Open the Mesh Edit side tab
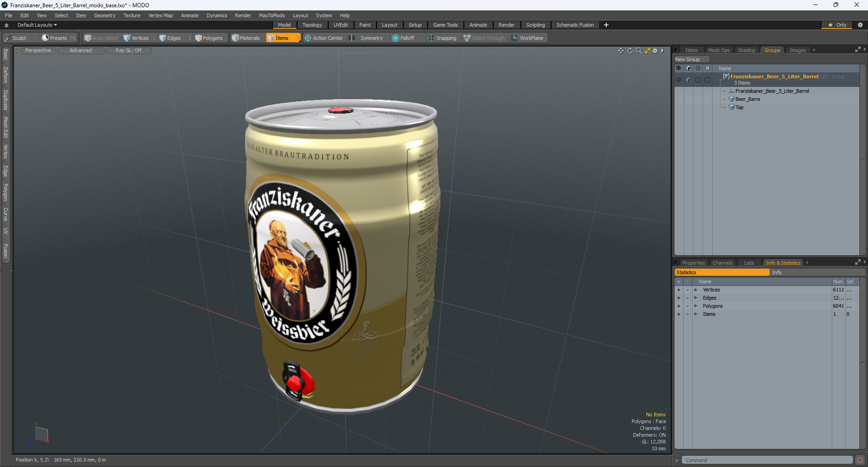868x467 pixels. tap(5, 127)
